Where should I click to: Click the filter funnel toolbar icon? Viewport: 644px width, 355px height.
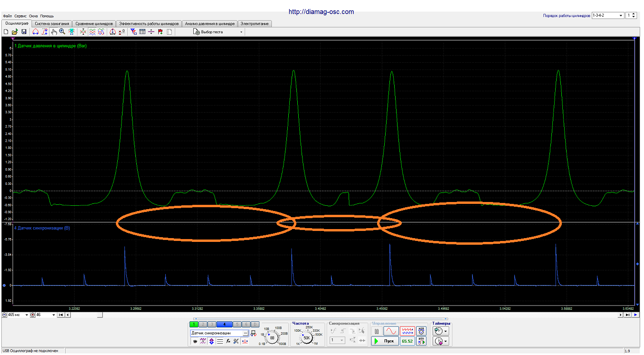click(x=133, y=32)
